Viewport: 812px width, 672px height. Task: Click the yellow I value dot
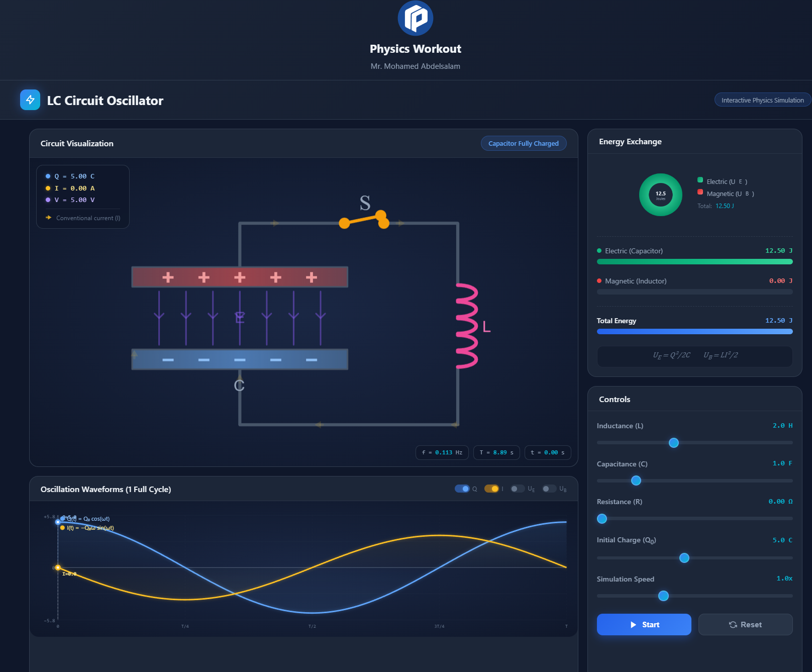pyautogui.click(x=48, y=188)
